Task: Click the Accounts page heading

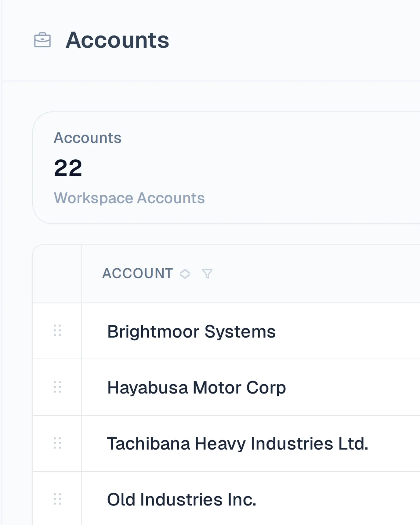Action: point(117,40)
